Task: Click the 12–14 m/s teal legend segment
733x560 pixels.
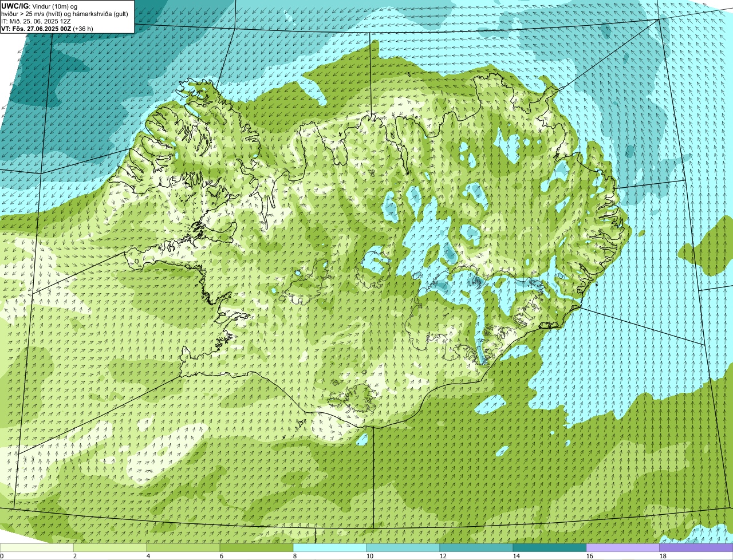Action: point(476,548)
